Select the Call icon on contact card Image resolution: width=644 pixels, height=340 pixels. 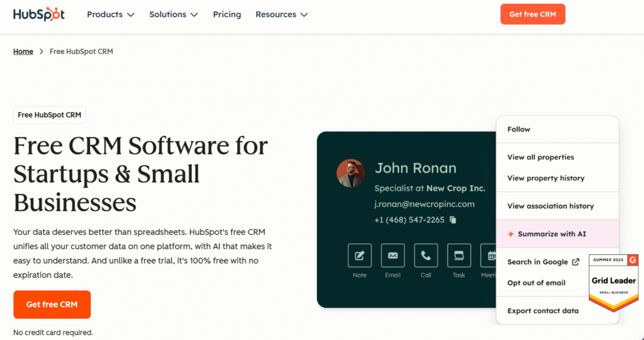point(426,256)
